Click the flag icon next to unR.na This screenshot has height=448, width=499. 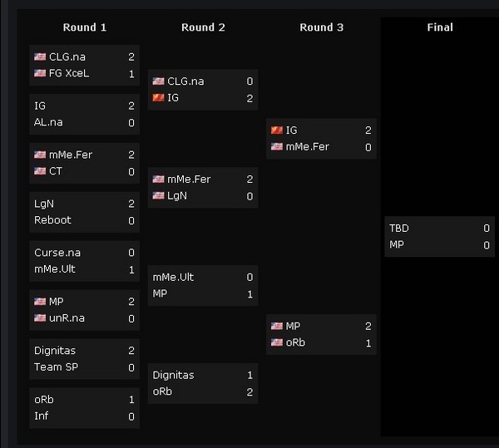point(40,318)
